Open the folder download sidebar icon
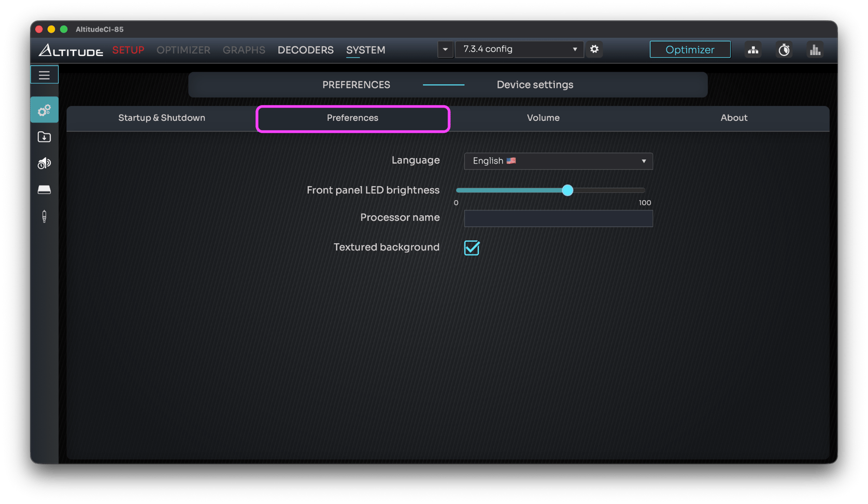Image resolution: width=868 pixels, height=504 pixels. click(44, 137)
